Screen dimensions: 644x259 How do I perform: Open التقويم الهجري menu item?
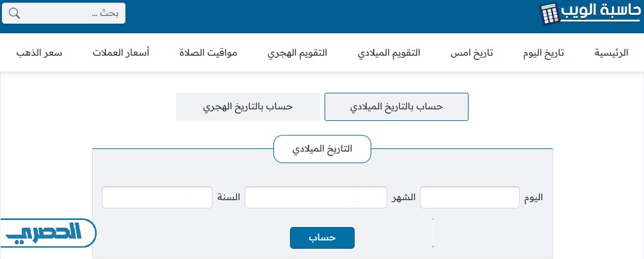click(298, 53)
